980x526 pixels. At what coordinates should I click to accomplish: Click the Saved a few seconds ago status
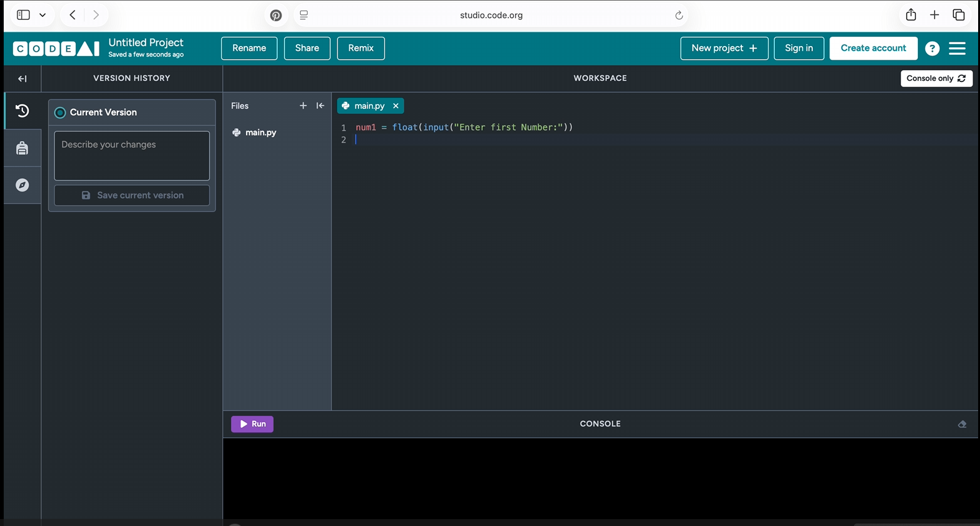point(146,55)
